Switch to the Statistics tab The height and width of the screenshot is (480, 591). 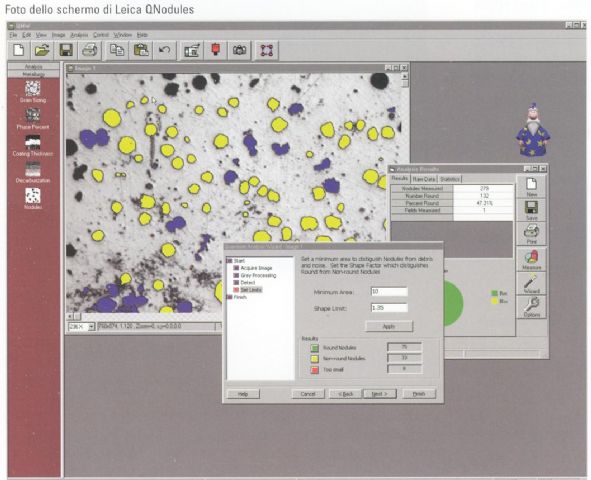coord(450,179)
